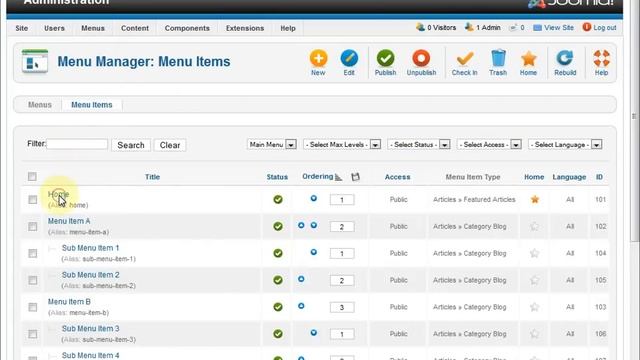Check the Home row checkbox
Image resolution: width=640 pixels, height=360 pixels.
[x=33, y=200]
